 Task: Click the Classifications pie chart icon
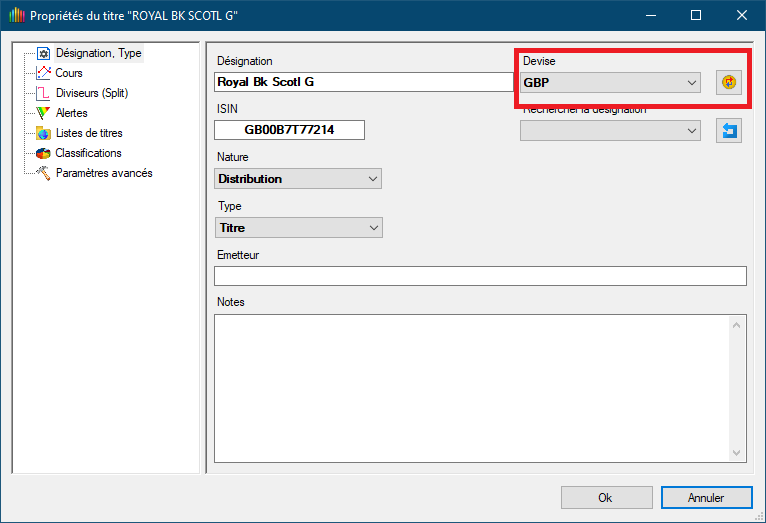click(43, 153)
